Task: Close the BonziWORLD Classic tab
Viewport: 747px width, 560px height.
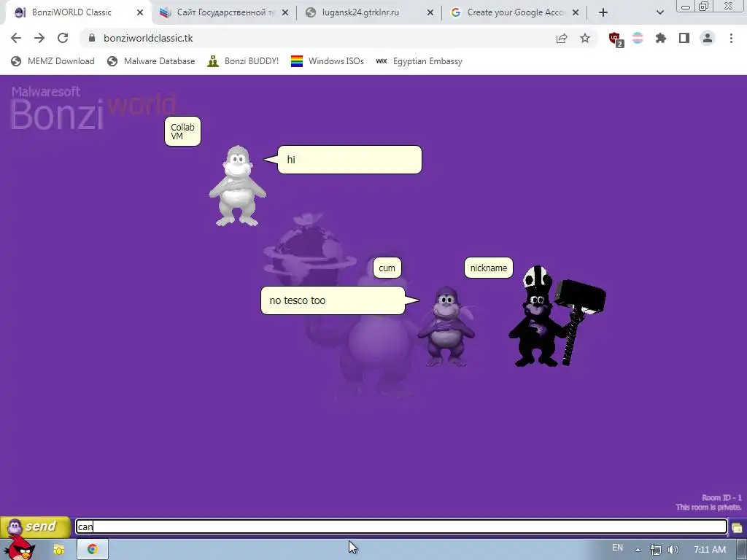Action: pos(140,12)
